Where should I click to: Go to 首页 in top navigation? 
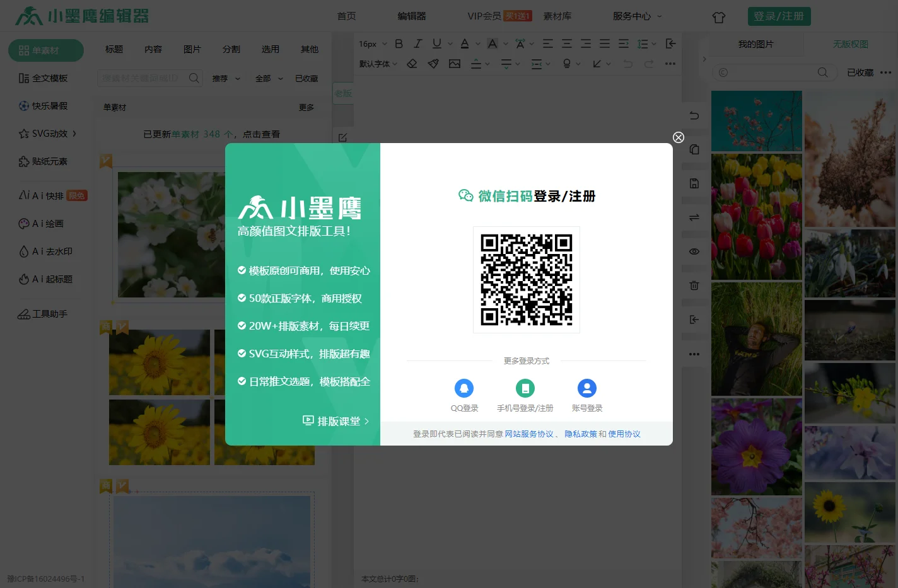[346, 16]
